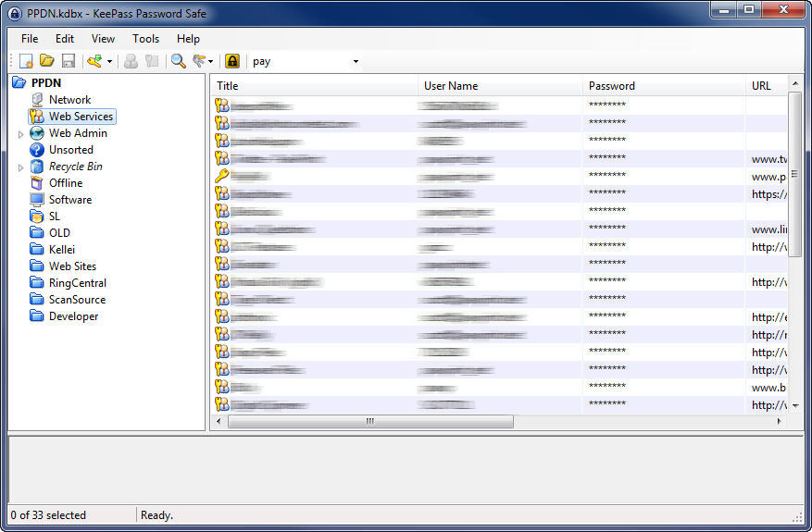Click the vertical scrollbar down arrow

coord(795,406)
